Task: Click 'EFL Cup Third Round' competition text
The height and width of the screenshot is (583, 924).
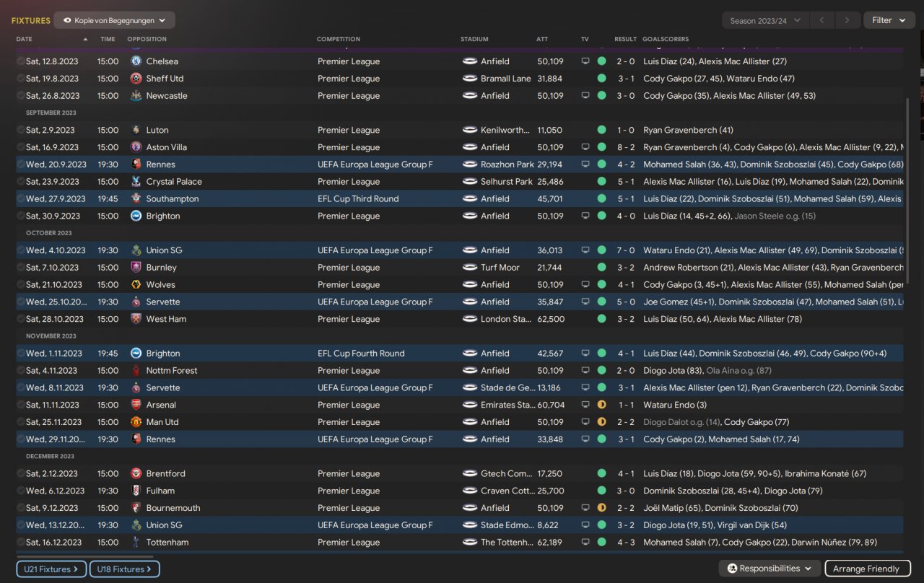Action: [359, 199]
